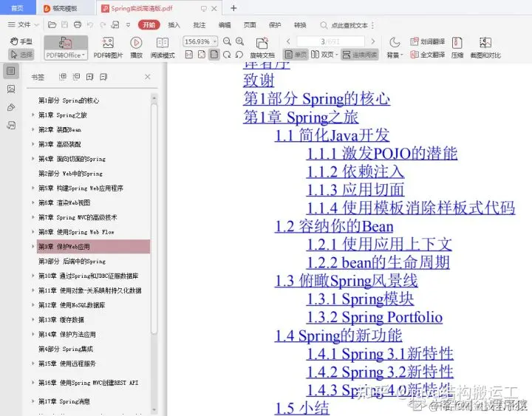This screenshot has height=416, width=532.
Task: Expand 第5章 构建Spring Web应用程序 bookmark
Action: (x=33, y=188)
